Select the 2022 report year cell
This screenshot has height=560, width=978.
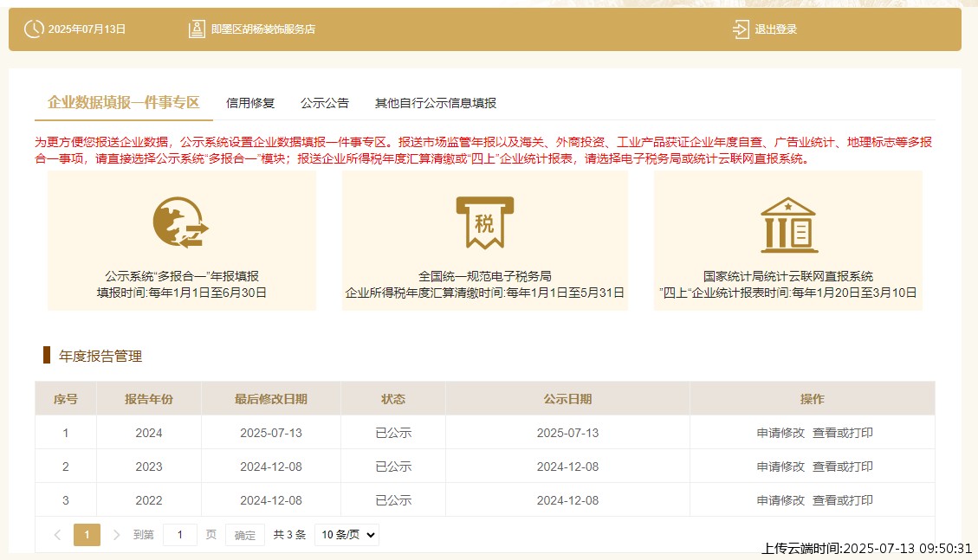coord(149,500)
